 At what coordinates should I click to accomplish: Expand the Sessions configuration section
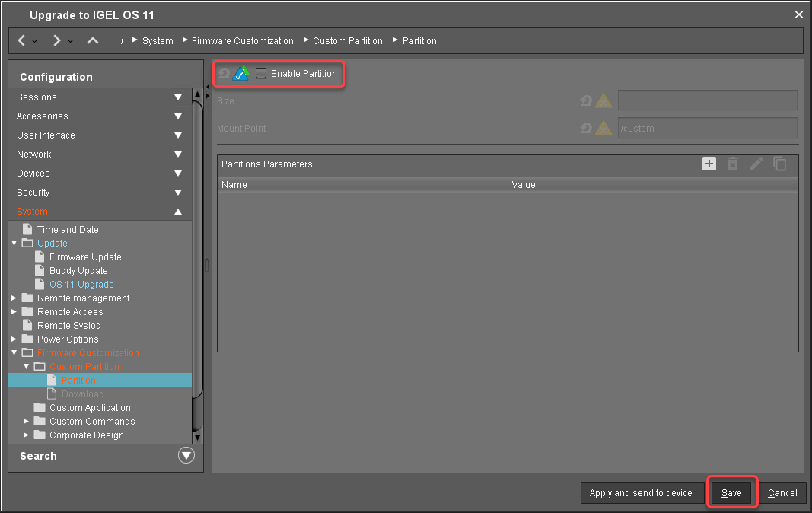tap(178, 97)
